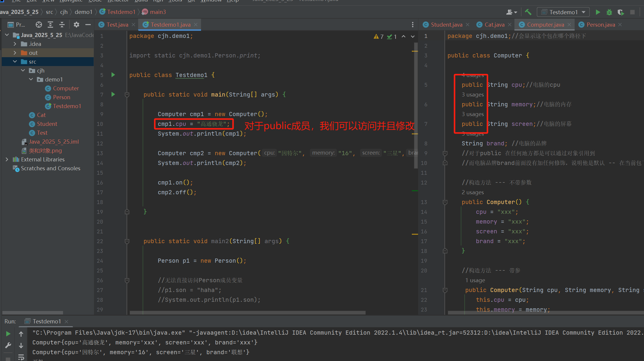Expand the out folder in project tree
This screenshot has height=361, width=644.
pos(15,53)
